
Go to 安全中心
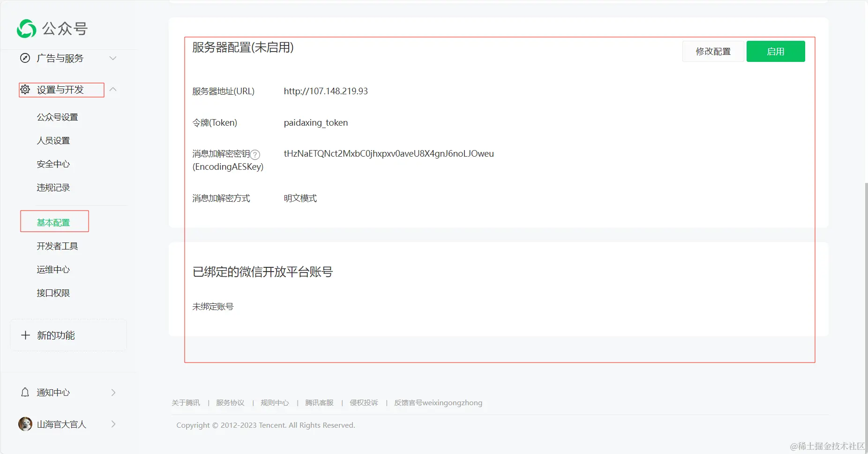[53, 164]
